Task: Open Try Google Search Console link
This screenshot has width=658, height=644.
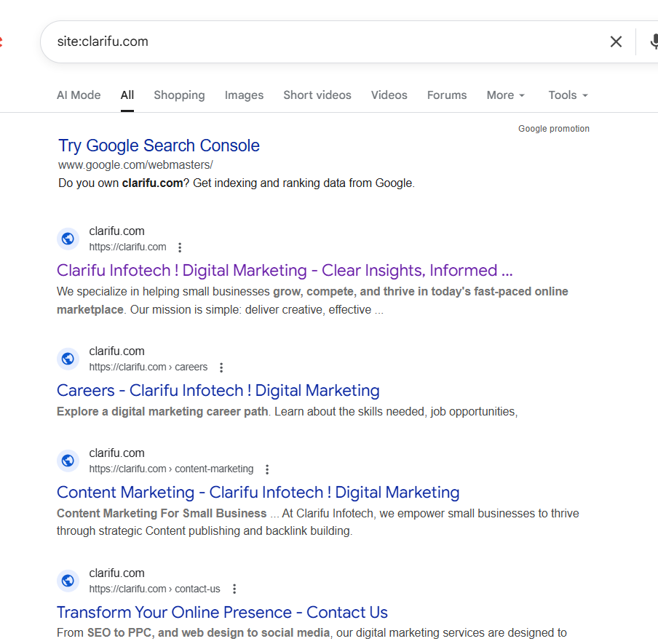Action: pyautogui.click(x=159, y=146)
